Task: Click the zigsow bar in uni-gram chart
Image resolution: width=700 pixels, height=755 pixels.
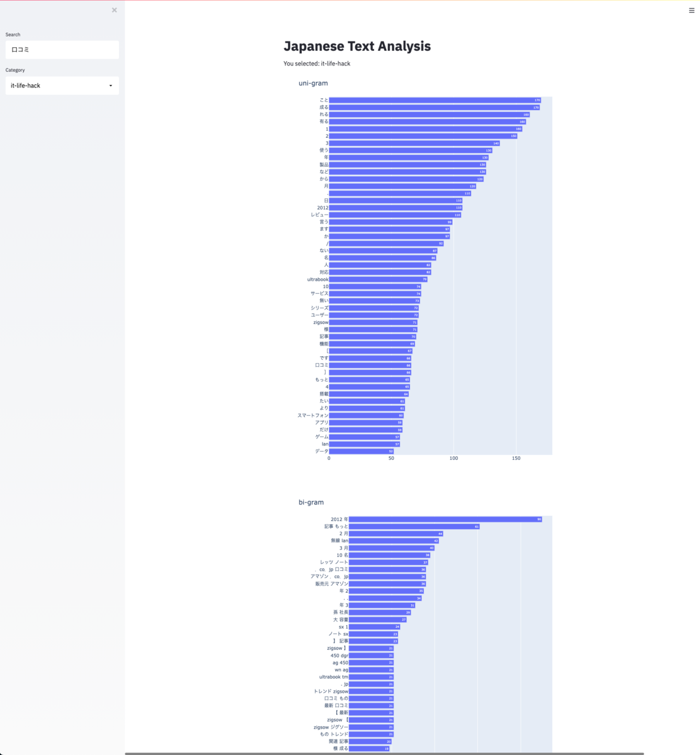Action: click(373, 322)
